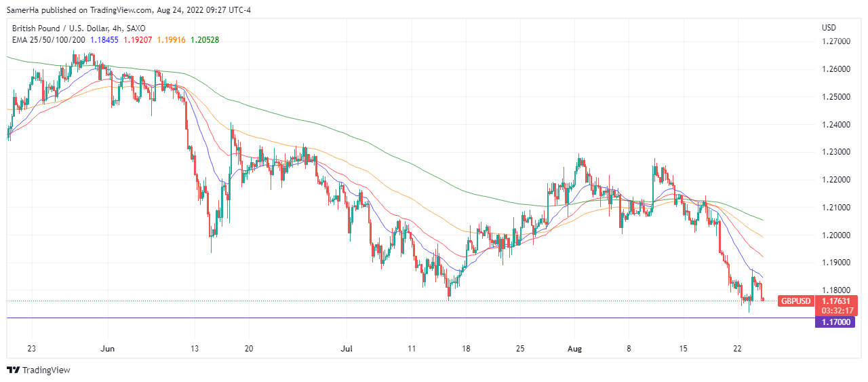Click the orange EMA value 1.19916
The height and width of the screenshot is (382, 868).
[171, 40]
